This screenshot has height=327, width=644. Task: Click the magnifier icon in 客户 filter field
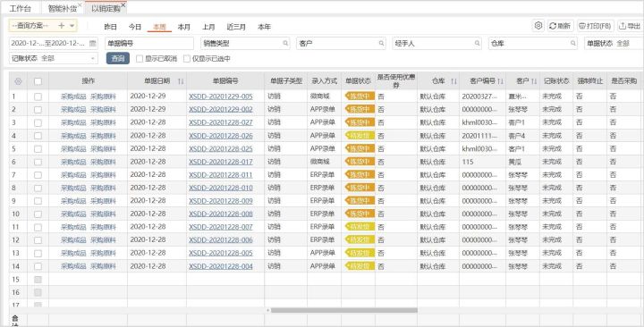click(381, 43)
